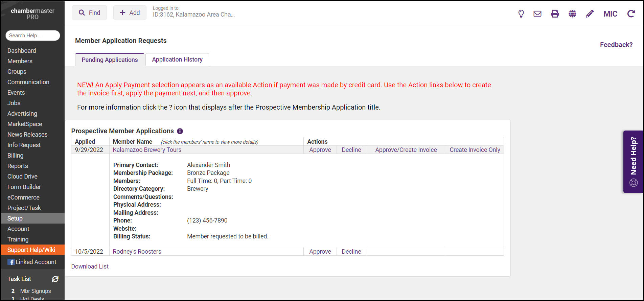Refresh the Task List

click(55, 279)
